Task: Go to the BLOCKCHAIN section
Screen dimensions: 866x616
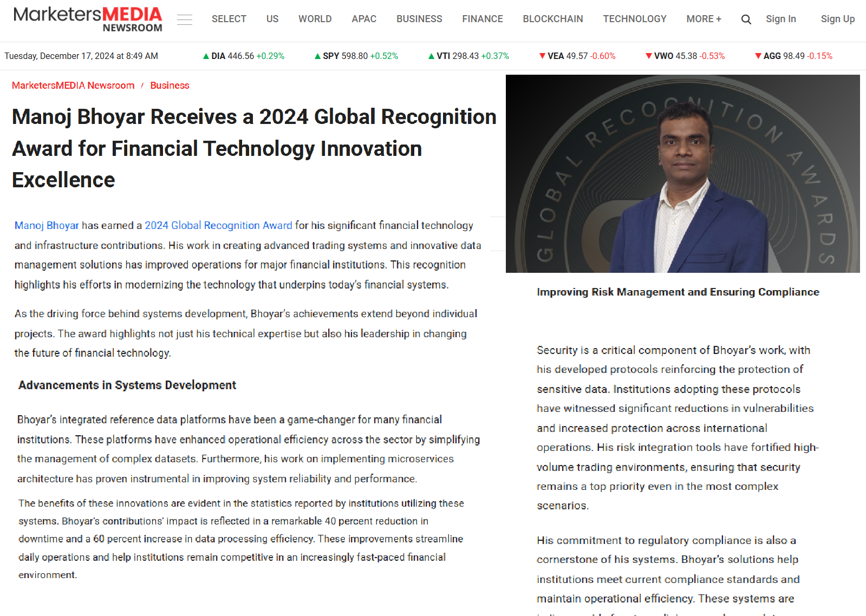Action: (553, 19)
